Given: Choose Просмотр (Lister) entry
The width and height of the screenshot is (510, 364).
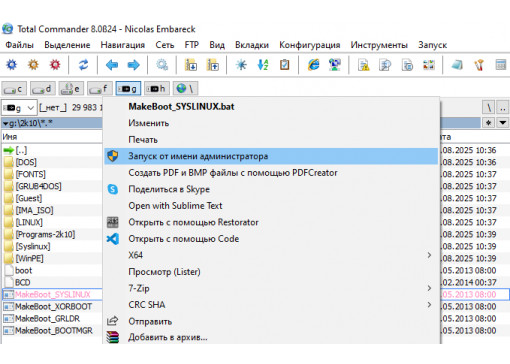Looking at the screenshot, I should 271,272.
